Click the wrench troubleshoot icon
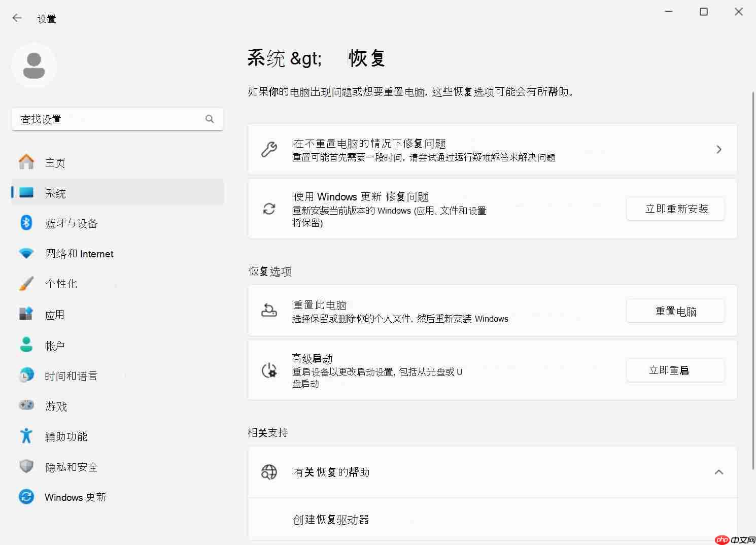 [x=269, y=149]
